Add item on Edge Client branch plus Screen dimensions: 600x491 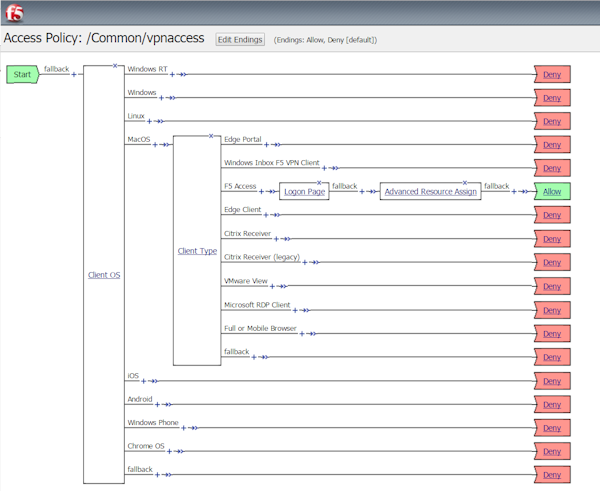266,215
